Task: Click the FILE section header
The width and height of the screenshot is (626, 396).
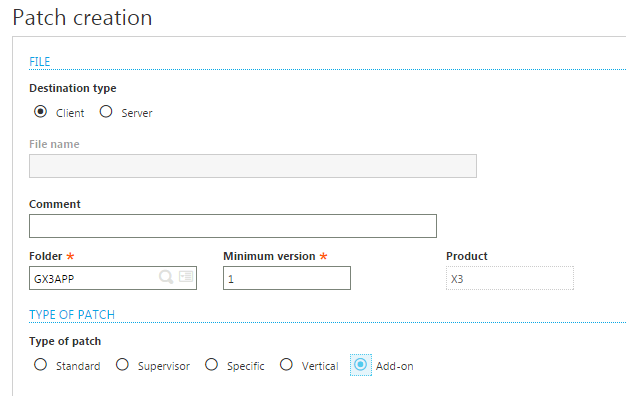Action: pyautogui.click(x=40, y=62)
